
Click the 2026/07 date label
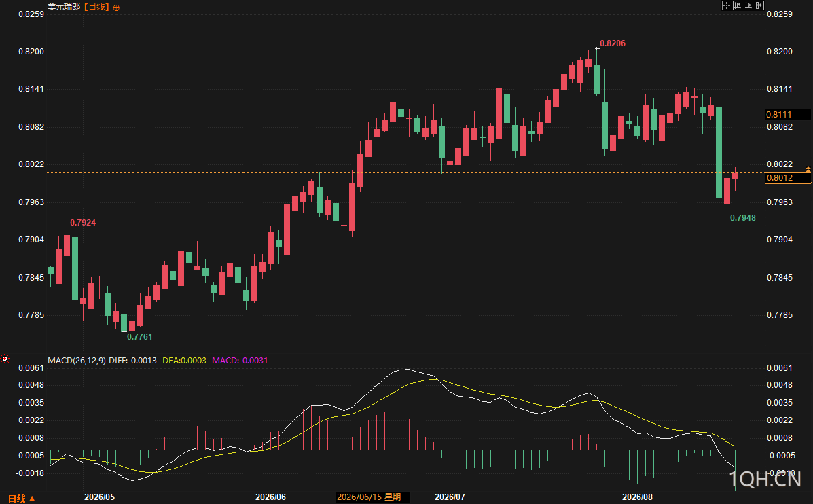click(450, 497)
